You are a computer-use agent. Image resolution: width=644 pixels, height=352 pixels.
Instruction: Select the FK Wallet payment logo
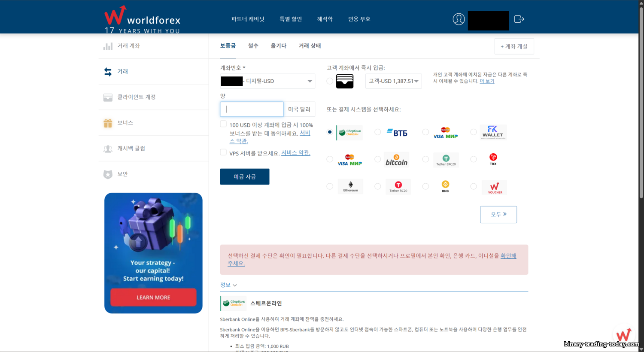[492, 132]
